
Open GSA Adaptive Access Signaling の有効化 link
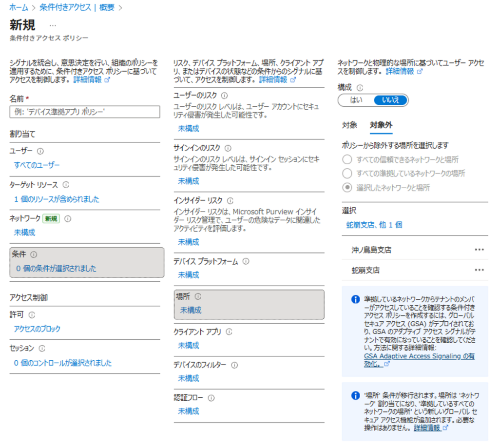[419, 360]
